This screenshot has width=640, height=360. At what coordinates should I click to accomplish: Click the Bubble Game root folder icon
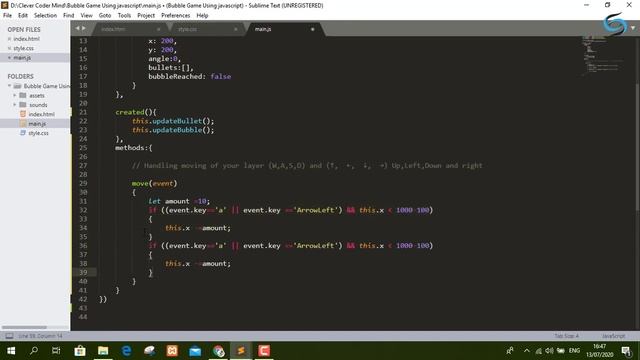(17, 86)
